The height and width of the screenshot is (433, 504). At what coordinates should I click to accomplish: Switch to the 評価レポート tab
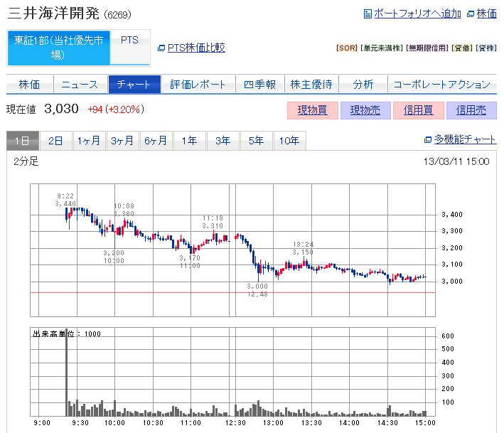[x=198, y=84]
